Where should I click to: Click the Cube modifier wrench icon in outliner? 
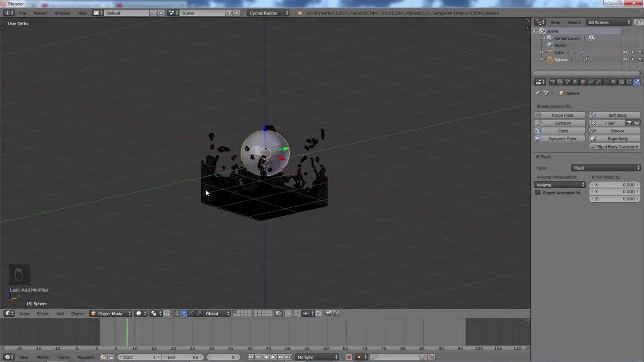[x=583, y=52]
